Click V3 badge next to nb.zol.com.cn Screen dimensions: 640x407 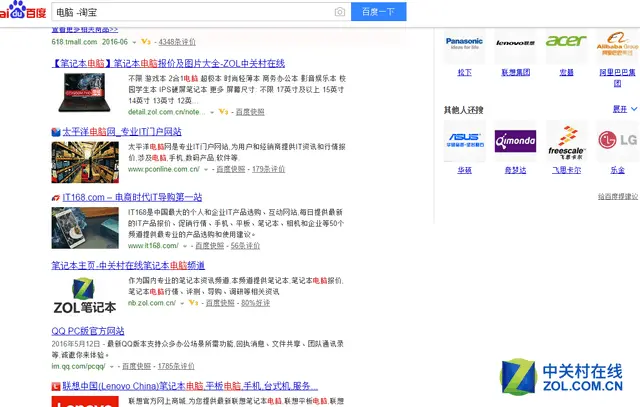click(193, 302)
